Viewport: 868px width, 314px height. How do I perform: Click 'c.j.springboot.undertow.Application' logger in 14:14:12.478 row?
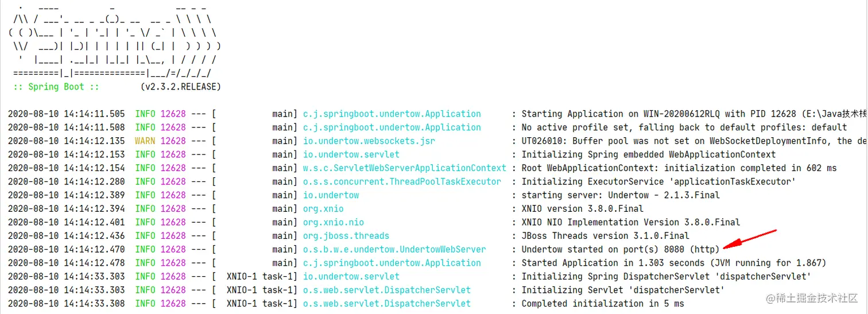(x=392, y=263)
